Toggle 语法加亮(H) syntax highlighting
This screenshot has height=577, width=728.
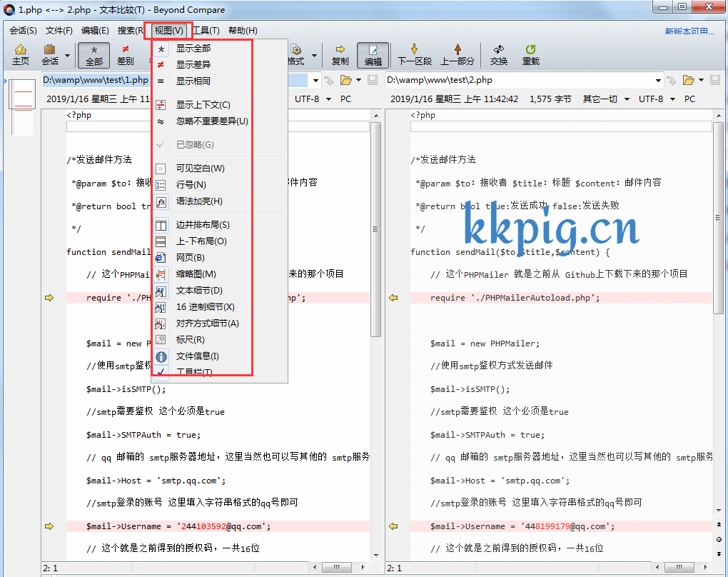[x=220, y=201]
